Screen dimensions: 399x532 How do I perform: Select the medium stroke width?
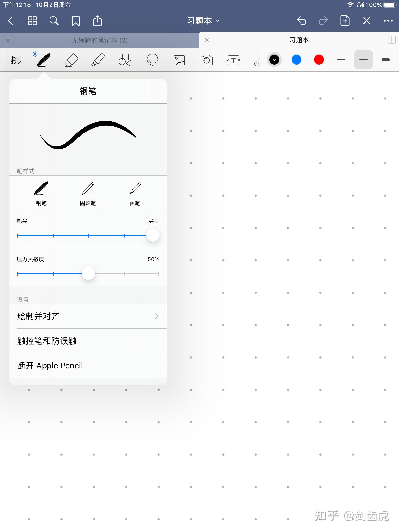point(363,60)
